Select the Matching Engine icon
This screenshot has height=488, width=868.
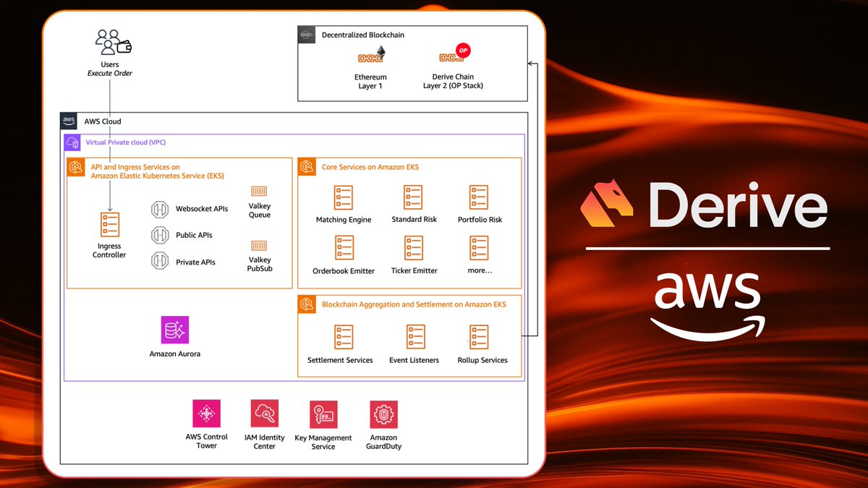[344, 198]
